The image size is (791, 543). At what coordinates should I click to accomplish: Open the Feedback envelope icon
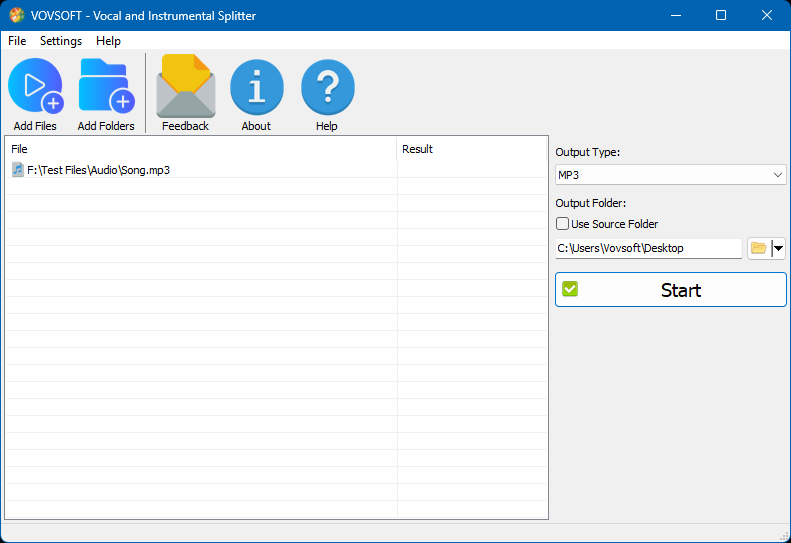coord(186,86)
